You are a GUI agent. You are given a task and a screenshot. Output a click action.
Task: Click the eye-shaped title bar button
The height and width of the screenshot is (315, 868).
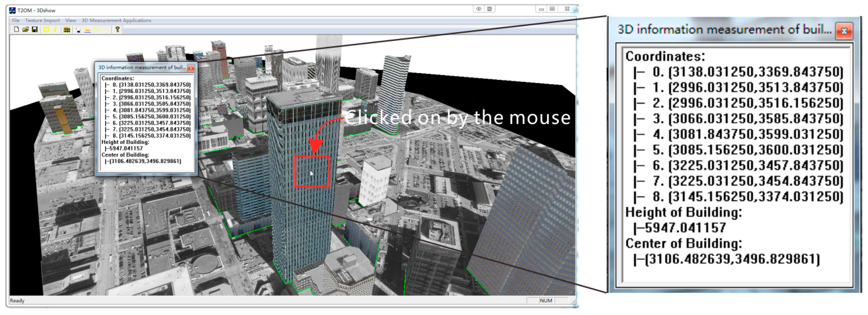click(x=478, y=9)
